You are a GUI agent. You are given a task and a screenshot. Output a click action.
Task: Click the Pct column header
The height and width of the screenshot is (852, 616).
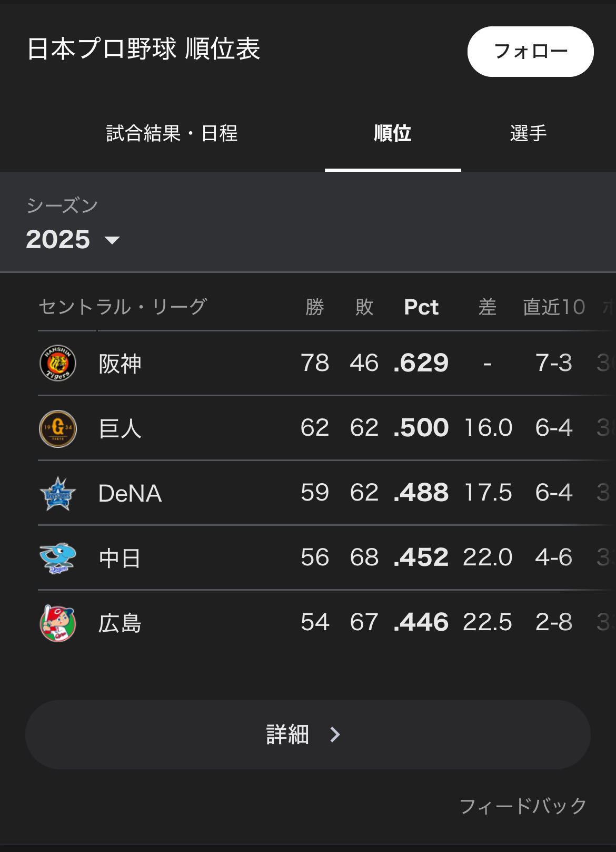(421, 307)
